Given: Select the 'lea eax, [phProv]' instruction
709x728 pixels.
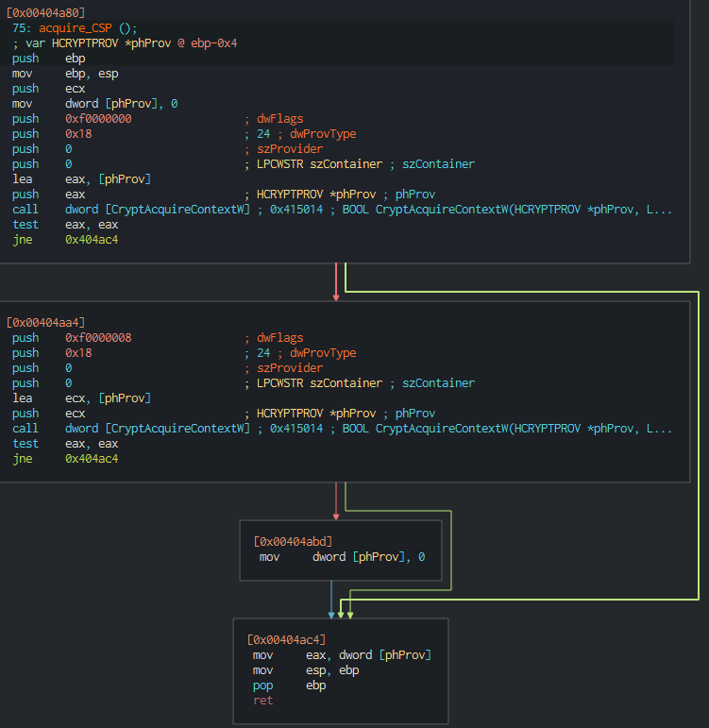Looking at the screenshot, I should coord(81,179).
